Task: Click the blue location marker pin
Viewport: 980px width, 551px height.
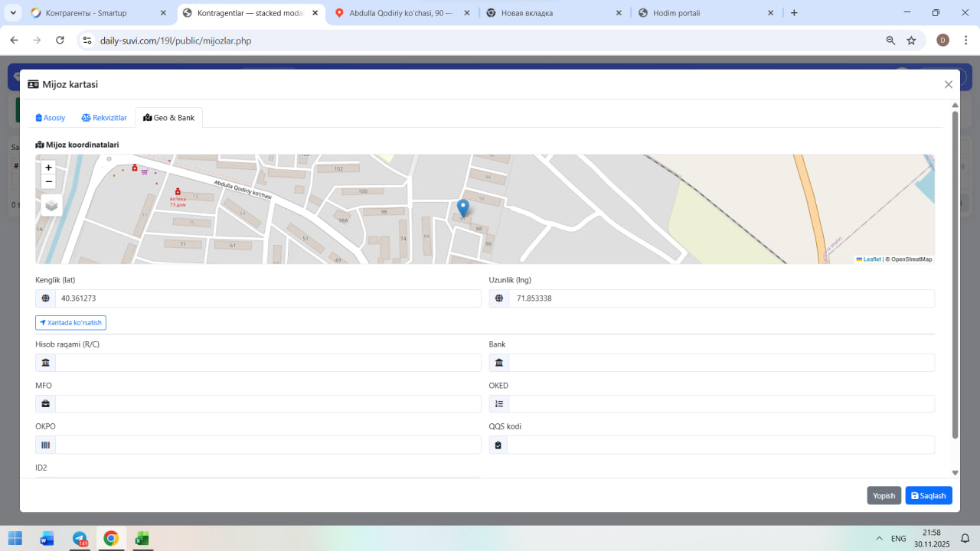Action: point(462,207)
